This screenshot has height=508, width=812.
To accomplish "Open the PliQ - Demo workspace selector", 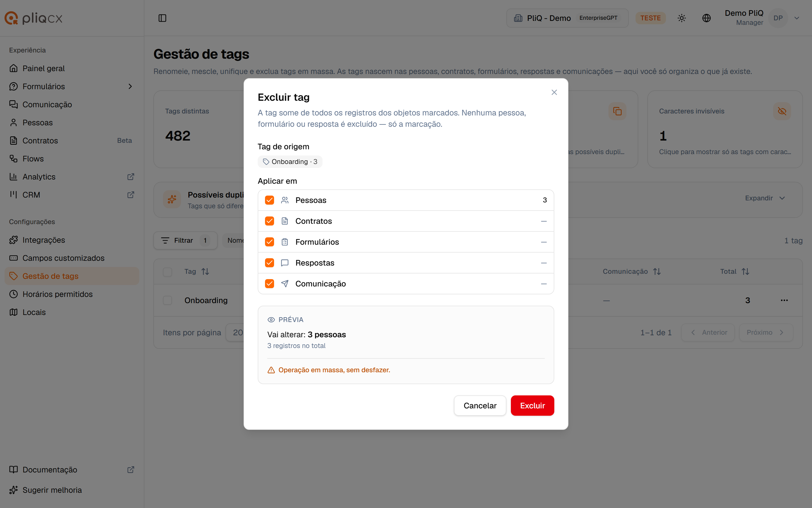I will coord(567,18).
